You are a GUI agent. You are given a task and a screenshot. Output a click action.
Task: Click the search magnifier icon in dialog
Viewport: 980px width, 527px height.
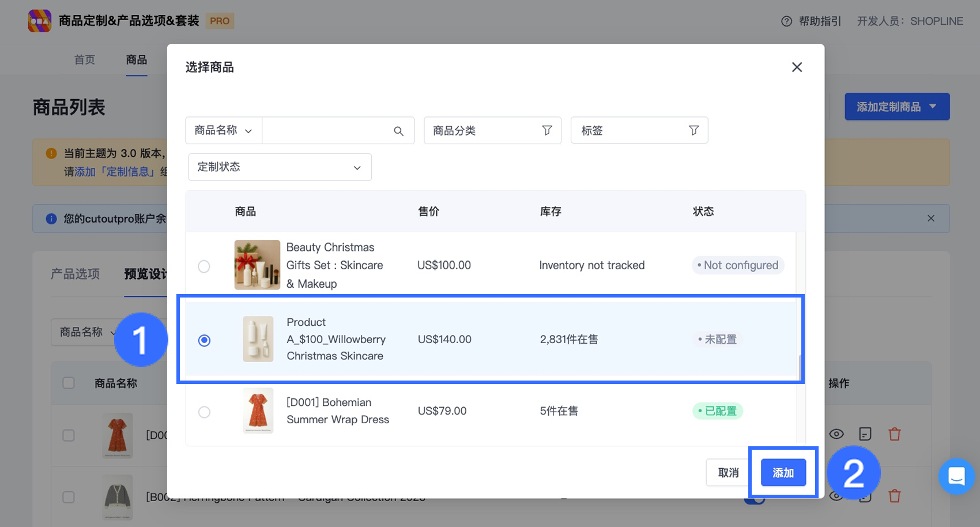click(x=398, y=131)
